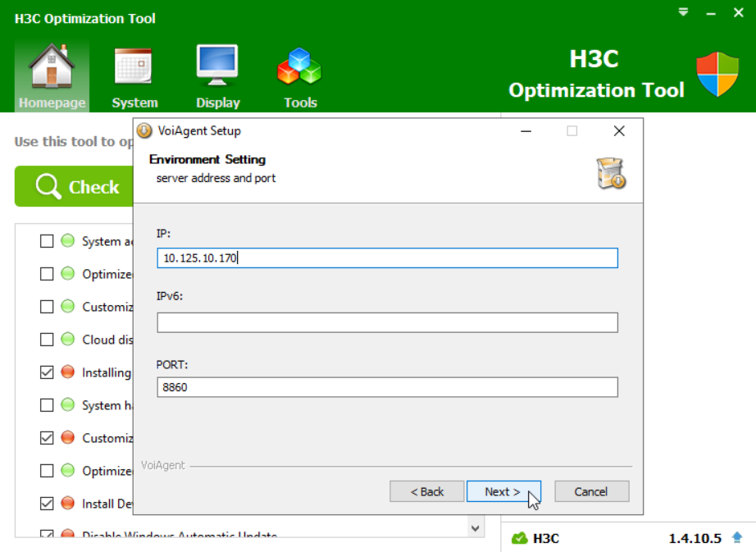The width and height of the screenshot is (756, 552).
Task: Click the green Check button
Action: [75, 186]
